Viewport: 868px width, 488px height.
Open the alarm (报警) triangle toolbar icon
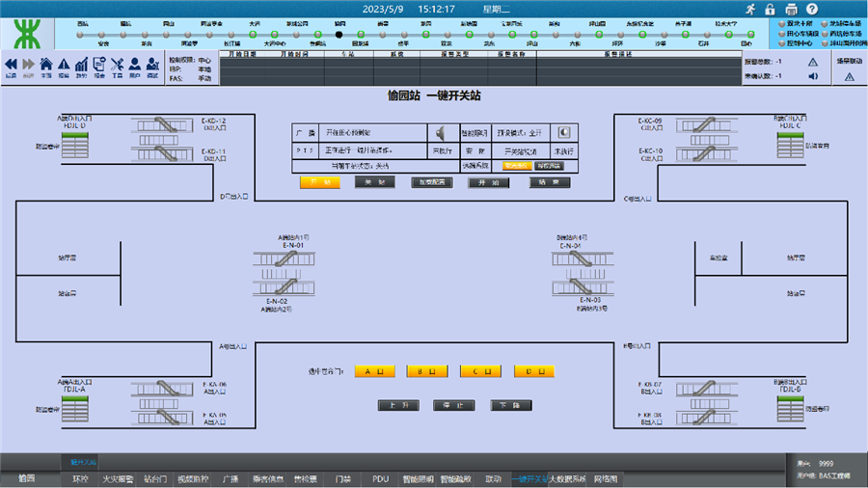[x=64, y=66]
